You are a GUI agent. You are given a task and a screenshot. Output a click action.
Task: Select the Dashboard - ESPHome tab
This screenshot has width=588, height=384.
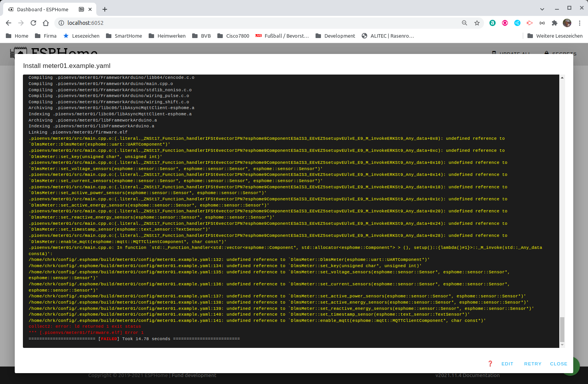tap(50, 9)
